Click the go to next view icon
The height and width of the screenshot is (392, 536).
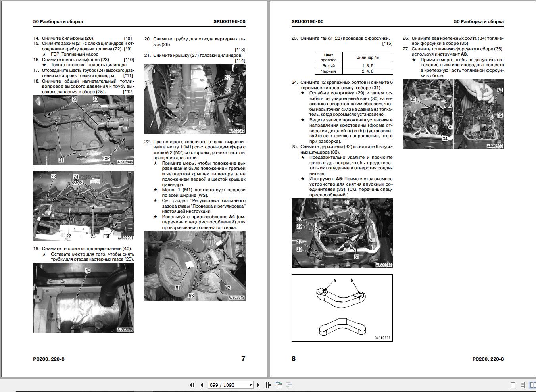[289, 385]
